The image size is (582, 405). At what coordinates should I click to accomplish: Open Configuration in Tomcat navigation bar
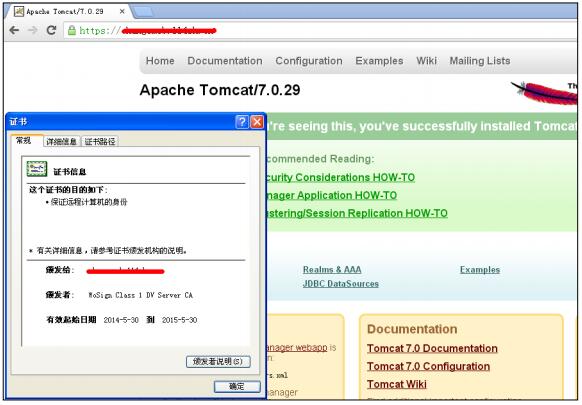(x=309, y=61)
